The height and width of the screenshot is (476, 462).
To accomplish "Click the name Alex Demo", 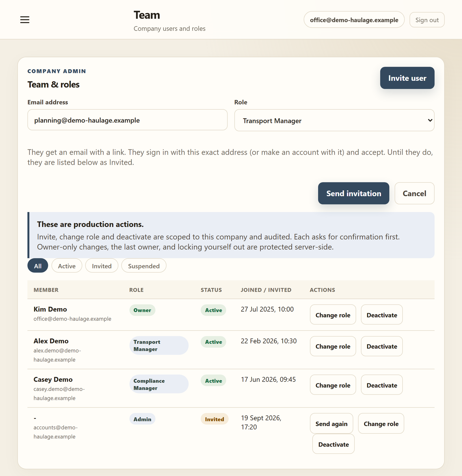I will click(x=51, y=341).
